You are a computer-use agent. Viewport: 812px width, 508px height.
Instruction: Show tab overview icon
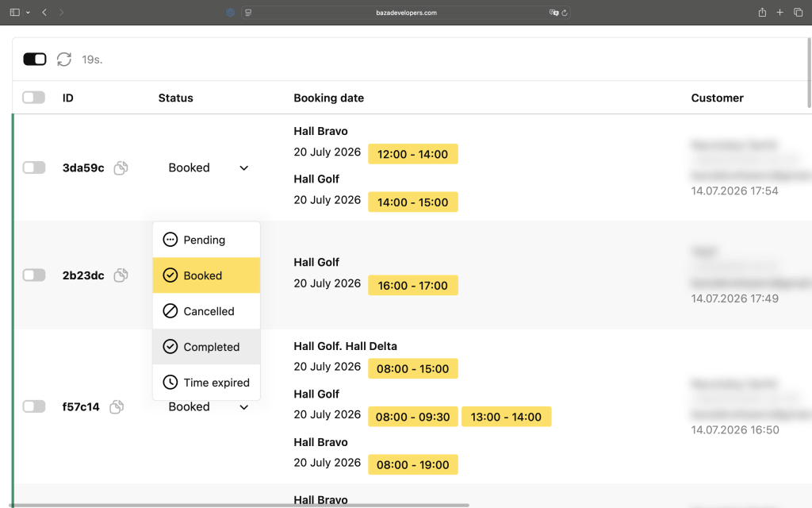click(x=798, y=13)
